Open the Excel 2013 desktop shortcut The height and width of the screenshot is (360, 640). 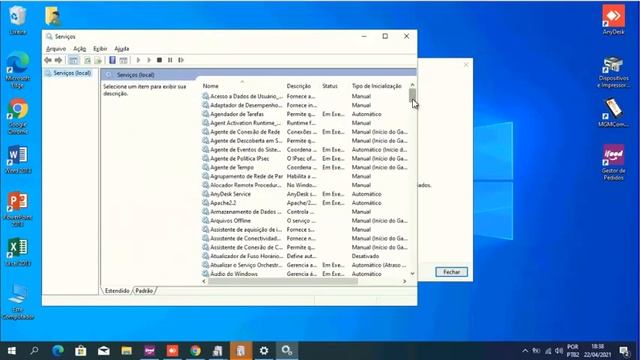pos(18,252)
